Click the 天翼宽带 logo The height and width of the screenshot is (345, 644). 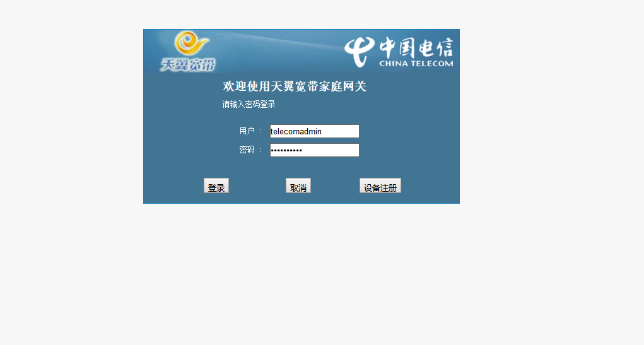[x=188, y=51]
